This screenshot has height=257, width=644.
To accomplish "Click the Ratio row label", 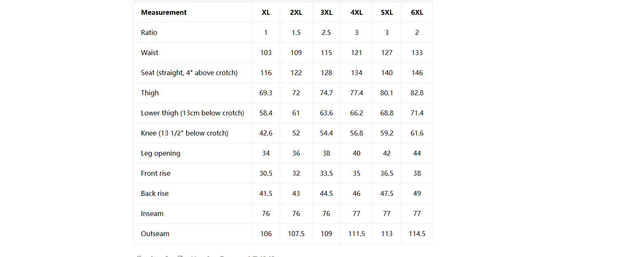I will click(x=149, y=32).
